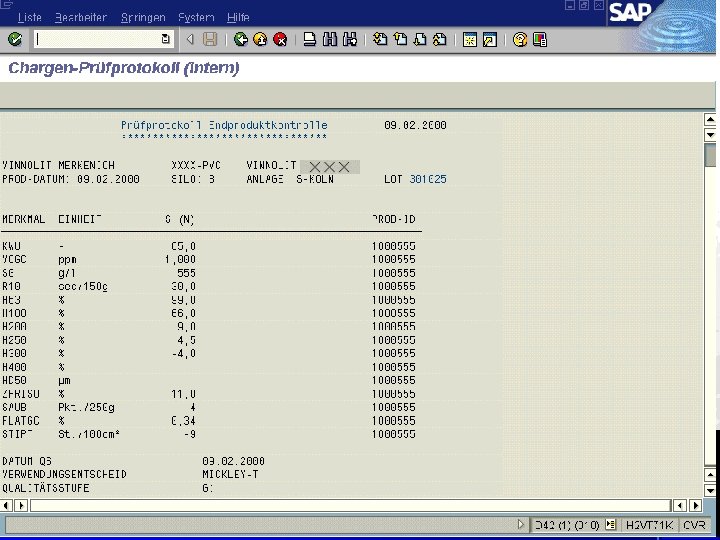Select the SAUB row label
This screenshot has width=720, height=540.
[14, 407]
